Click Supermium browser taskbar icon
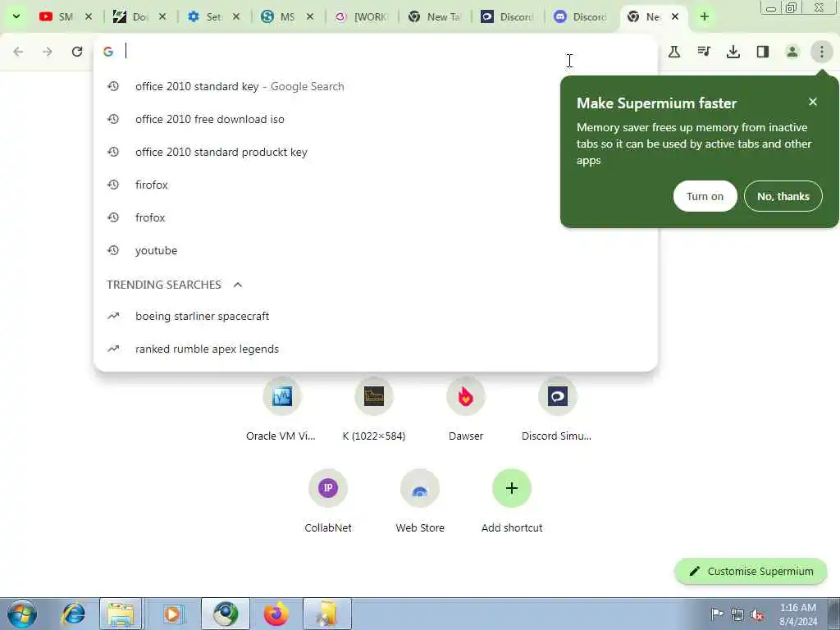Viewport: 840px width, 630px height. tap(226, 614)
